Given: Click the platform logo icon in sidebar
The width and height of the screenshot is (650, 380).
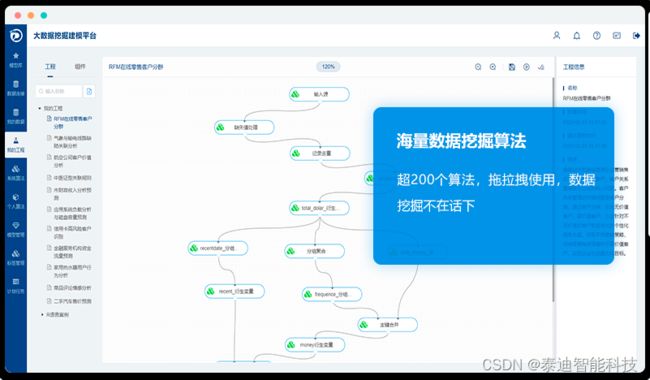Looking at the screenshot, I should tap(16, 36).
